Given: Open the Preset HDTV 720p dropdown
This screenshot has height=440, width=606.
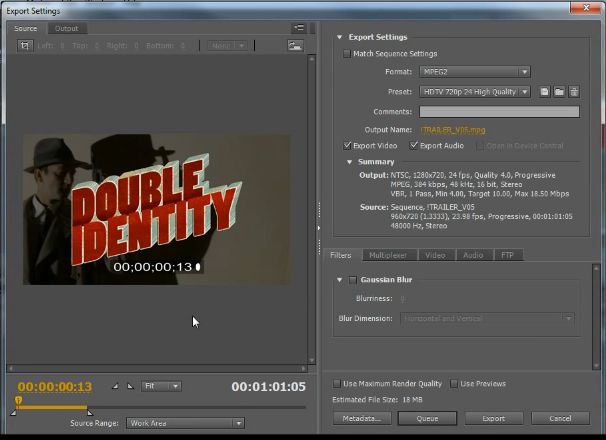Looking at the screenshot, I should [x=475, y=92].
